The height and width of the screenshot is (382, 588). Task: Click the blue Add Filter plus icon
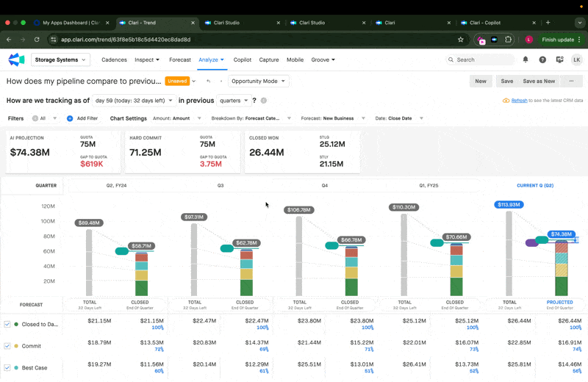pyautogui.click(x=70, y=118)
